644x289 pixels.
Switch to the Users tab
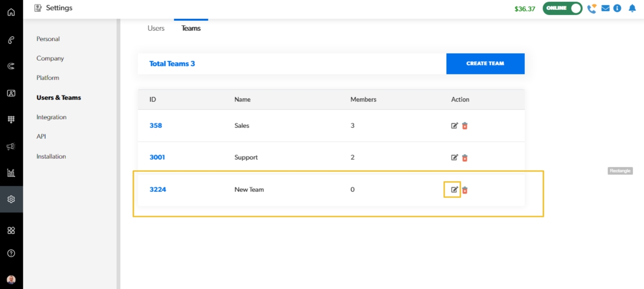point(156,28)
